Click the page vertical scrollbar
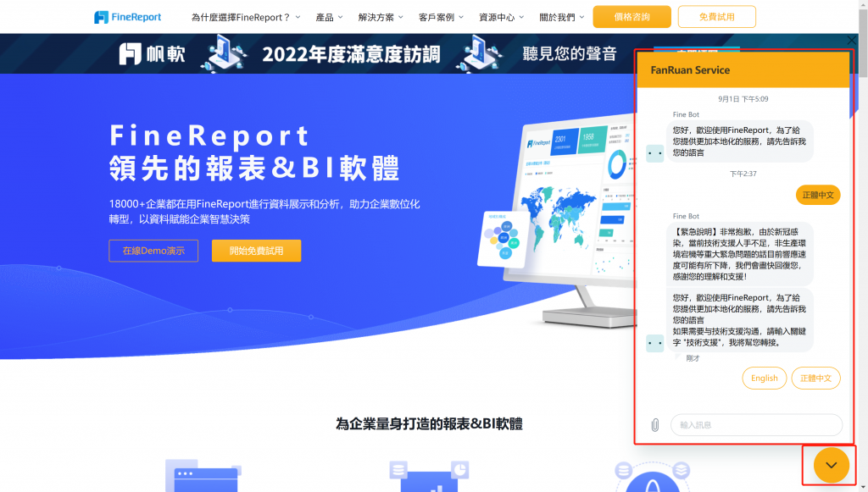The image size is (868, 492). (x=863, y=246)
